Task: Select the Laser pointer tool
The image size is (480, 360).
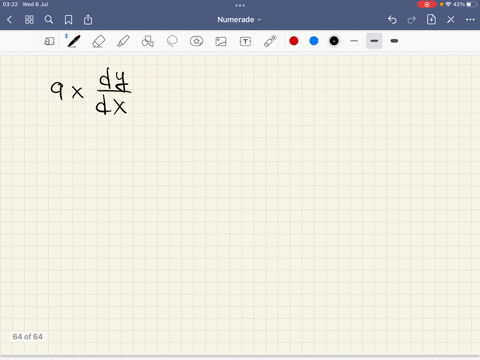Action: coord(270,41)
